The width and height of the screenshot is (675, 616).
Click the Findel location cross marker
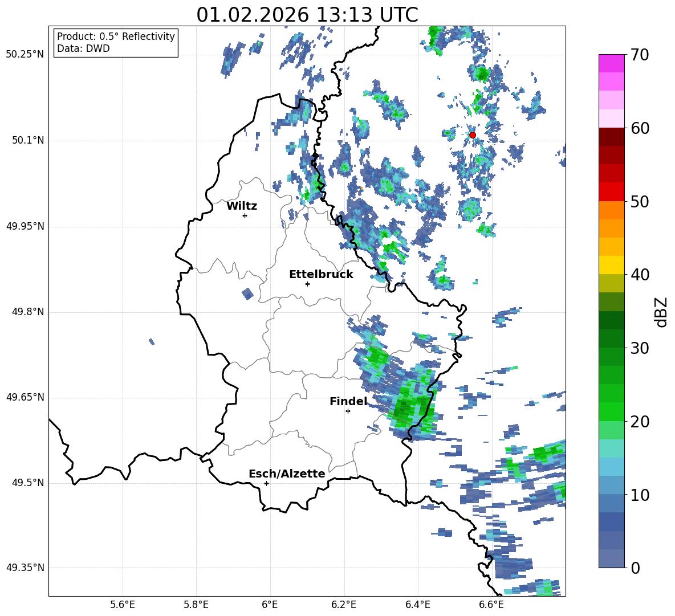[348, 411]
